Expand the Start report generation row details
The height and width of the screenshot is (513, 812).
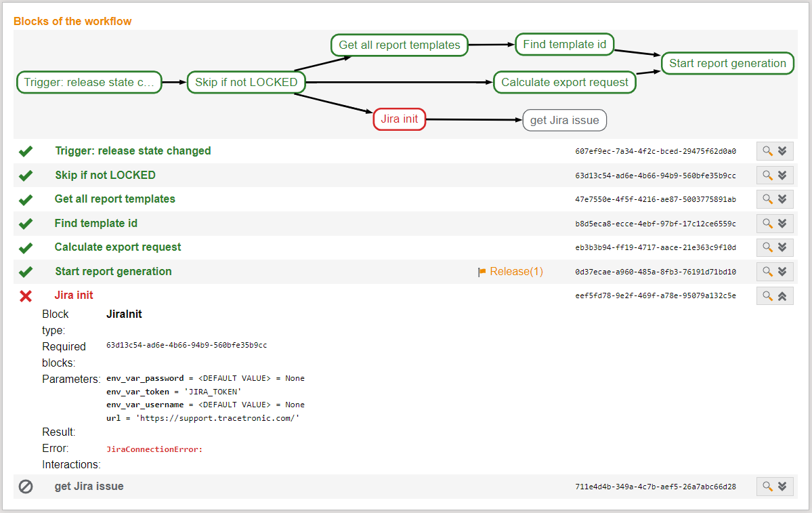pos(783,271)
